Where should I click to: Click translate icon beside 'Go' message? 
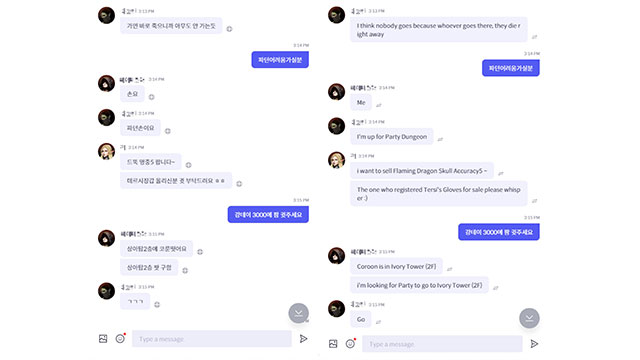378,322
